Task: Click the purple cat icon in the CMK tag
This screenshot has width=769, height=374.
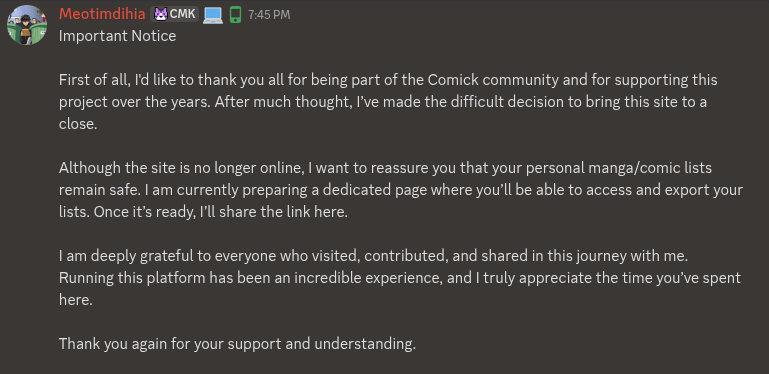Action: (160, 14)
